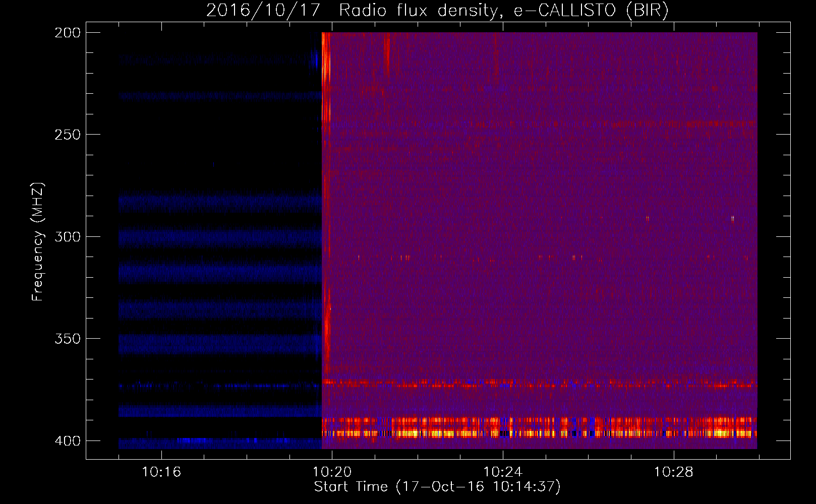Select the 200 frequency tick label
The height and width of the screenshot is (504, 816).
(x=68, y=33)
